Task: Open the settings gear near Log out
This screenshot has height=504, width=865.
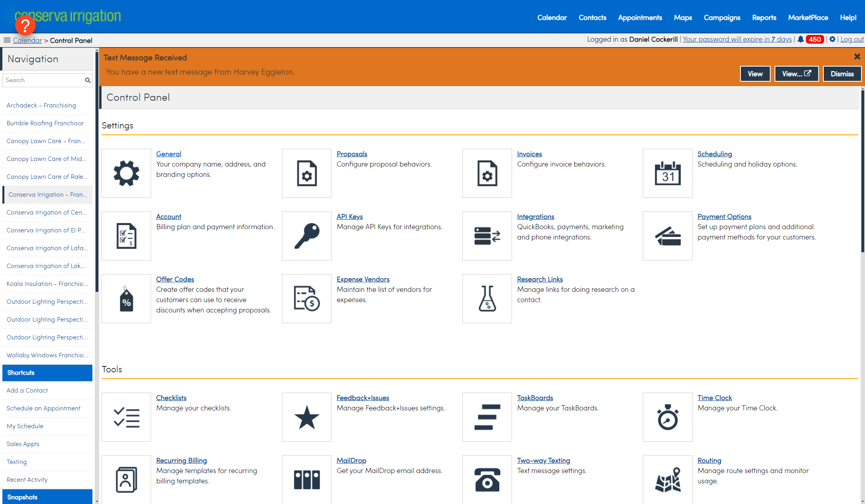Action: [x=832, y=39]
